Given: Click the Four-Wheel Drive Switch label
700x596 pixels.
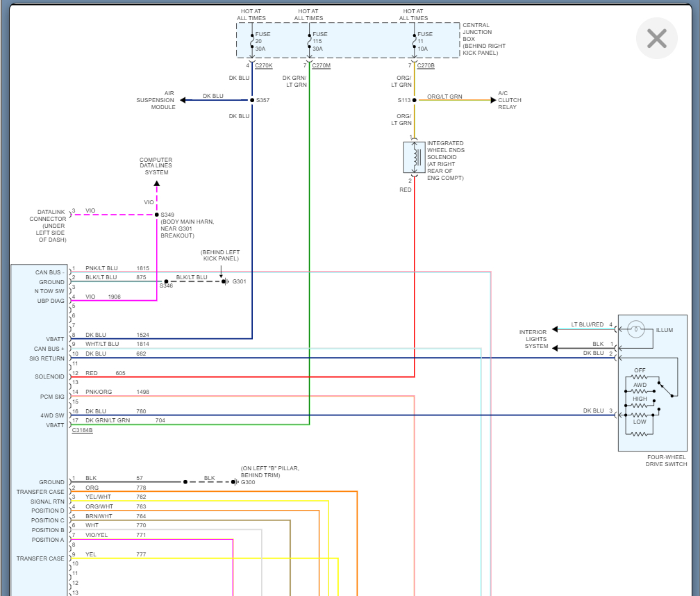Looking at the screenshot, I should tap(666, 461).
